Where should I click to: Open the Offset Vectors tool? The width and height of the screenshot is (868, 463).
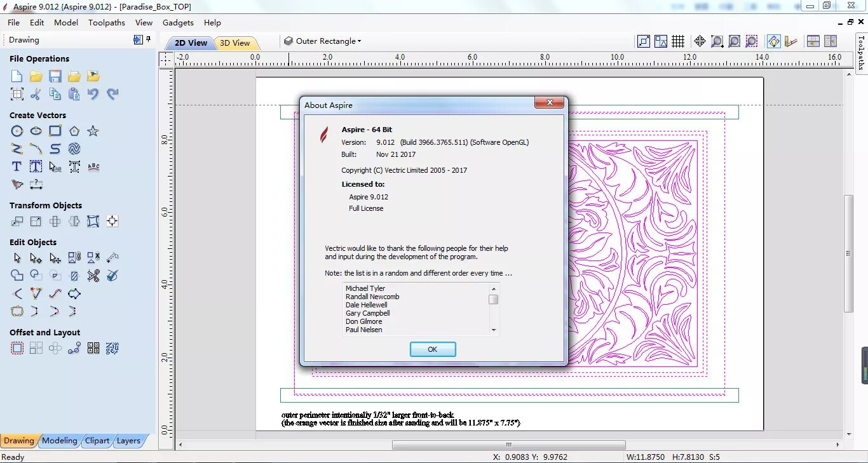pos(17,348)
